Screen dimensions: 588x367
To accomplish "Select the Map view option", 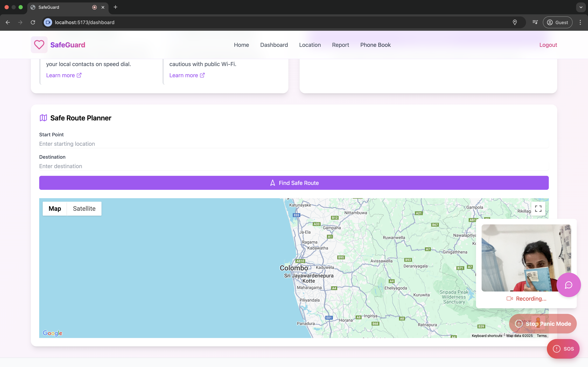I will 55,208.
